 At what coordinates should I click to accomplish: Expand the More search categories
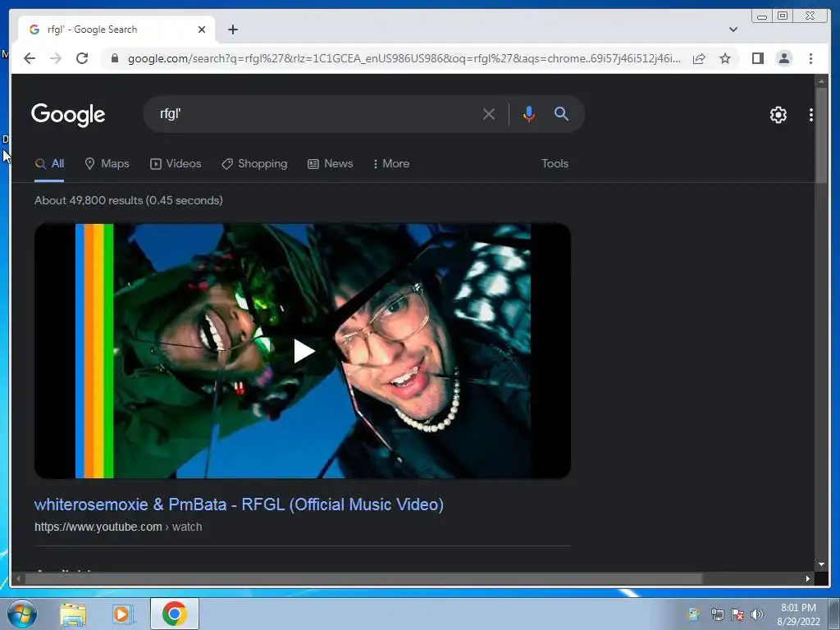tap(391, 164)
